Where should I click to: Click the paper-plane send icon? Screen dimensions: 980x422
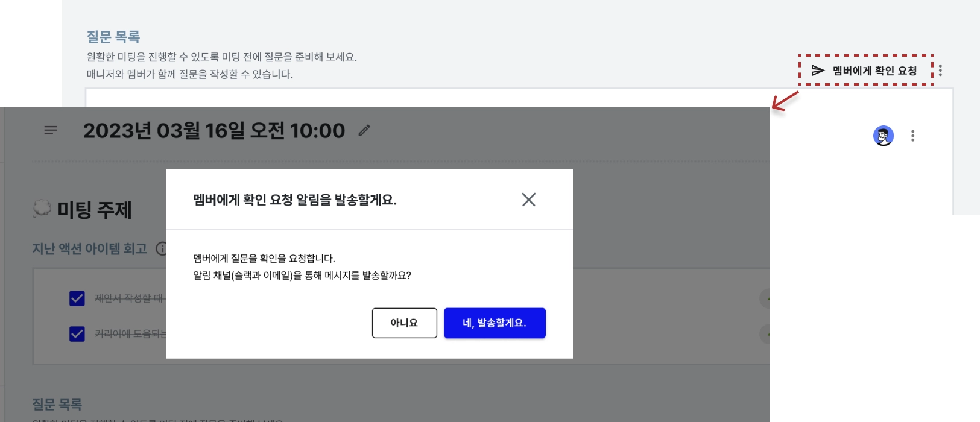pos(818,71)
